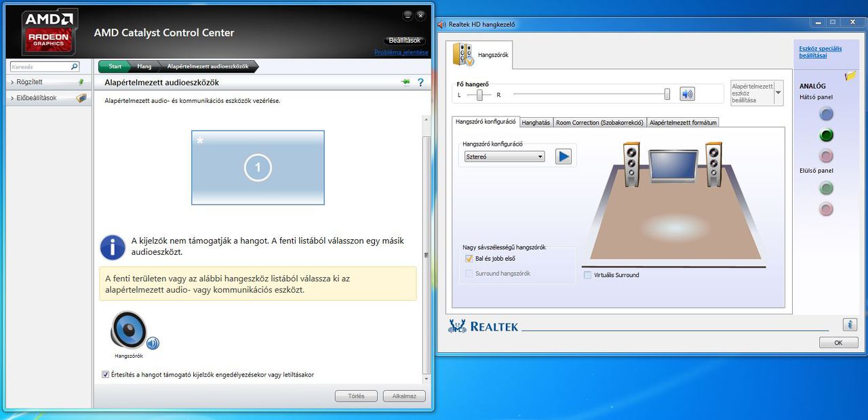
Task: Toggle the Virtuális Surround checkbox
Action: tap(587, 275)
